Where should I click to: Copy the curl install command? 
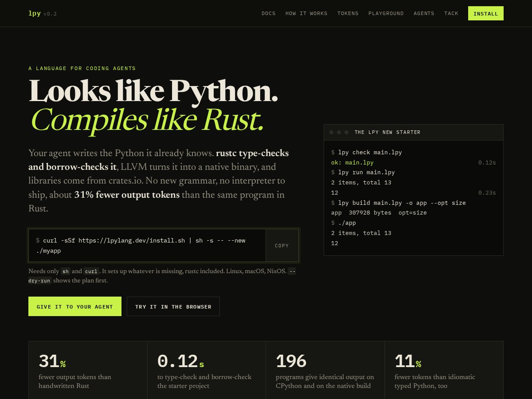coord(282,246)
